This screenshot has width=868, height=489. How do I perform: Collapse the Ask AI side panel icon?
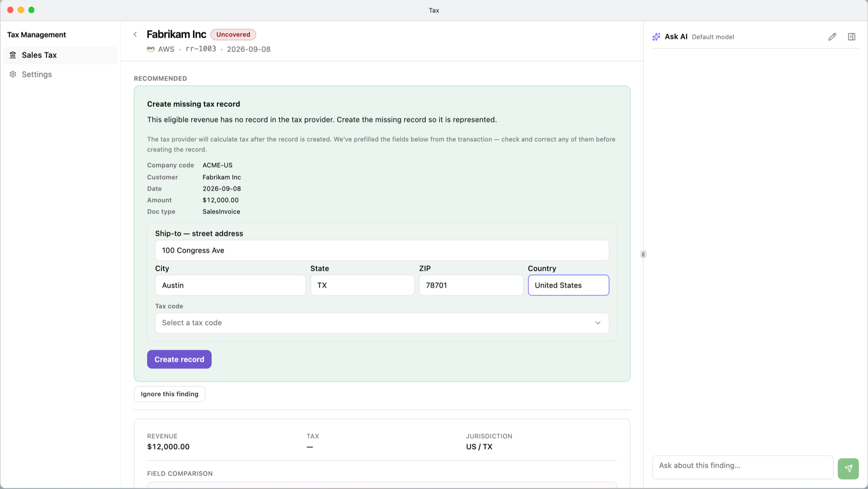tap(852, 37)
